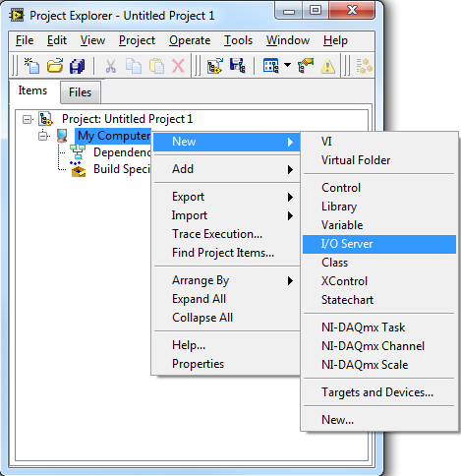461x476 pixels.
Task: Create a new VI from submenu
Action: click(x=379, y=142)
